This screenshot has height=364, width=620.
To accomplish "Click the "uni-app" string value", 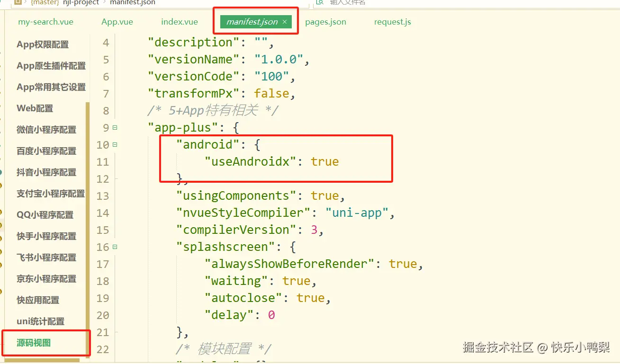I will (x=357, y=213).
